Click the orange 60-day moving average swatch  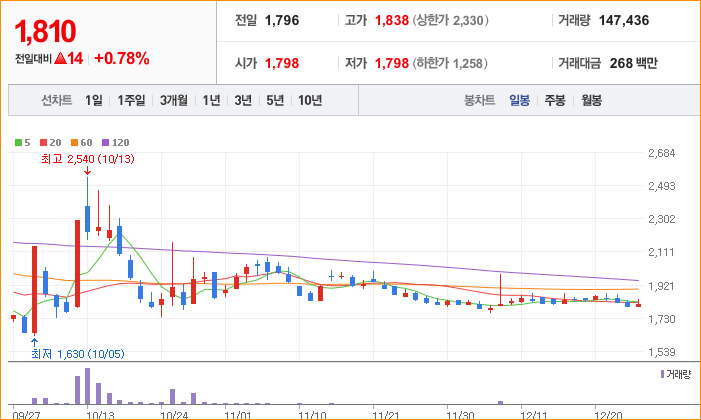74,143
